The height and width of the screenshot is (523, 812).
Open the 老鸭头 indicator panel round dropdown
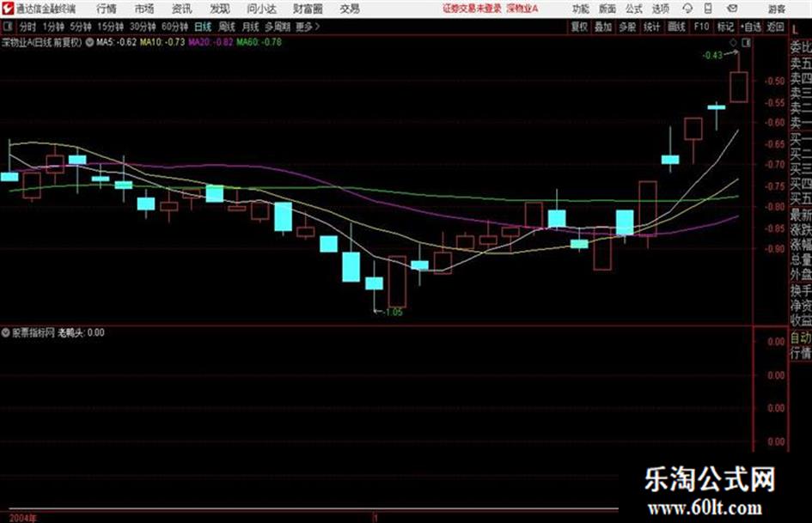point(6,333)
